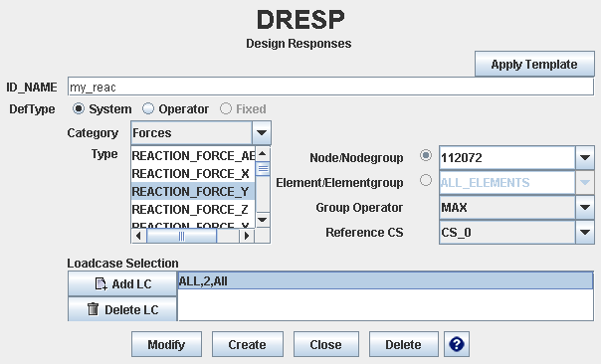Click the horizontal scrollbar thumb in Type list
This screenshot has width=601, height=364.
click(x=182, y=236)
